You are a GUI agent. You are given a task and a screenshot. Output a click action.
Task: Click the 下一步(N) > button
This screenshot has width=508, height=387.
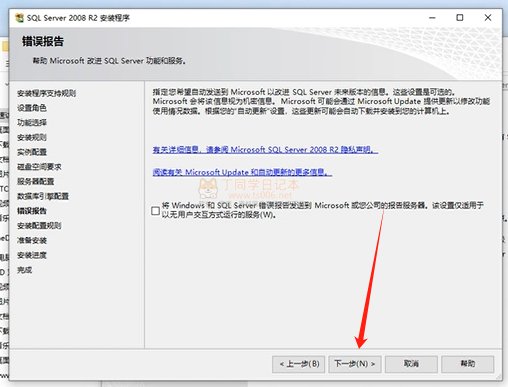pyautogui.click(x=355, y=364)
